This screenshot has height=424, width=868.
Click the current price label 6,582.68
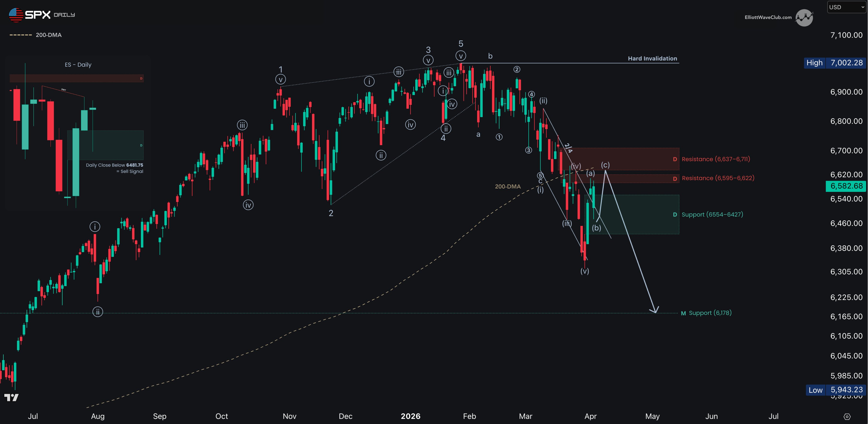(846, 186)
